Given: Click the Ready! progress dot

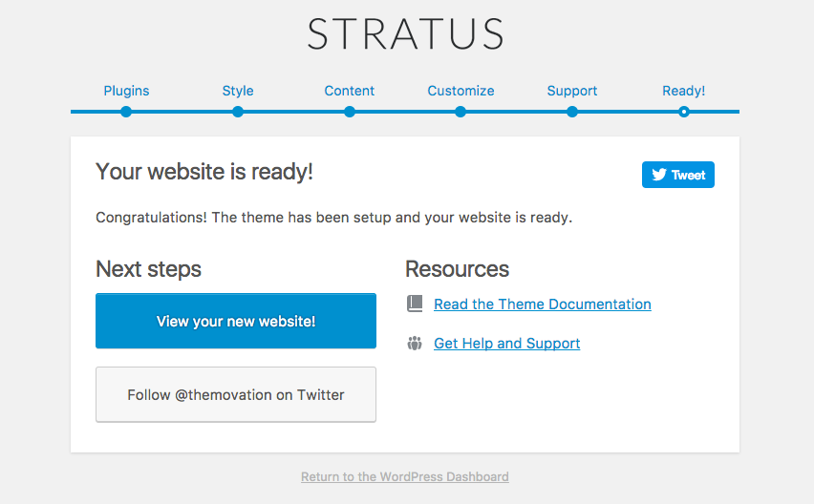Looking at the screenshot, I should (684, 112).
